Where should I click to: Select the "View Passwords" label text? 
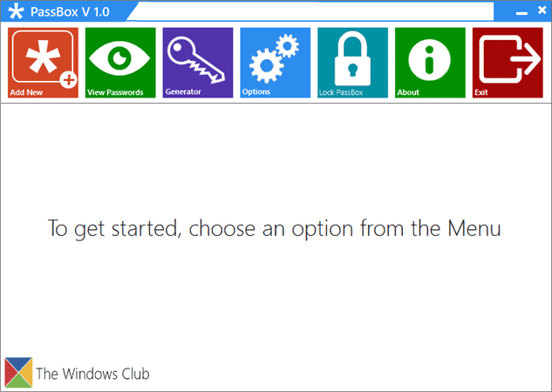pos(115,92)
